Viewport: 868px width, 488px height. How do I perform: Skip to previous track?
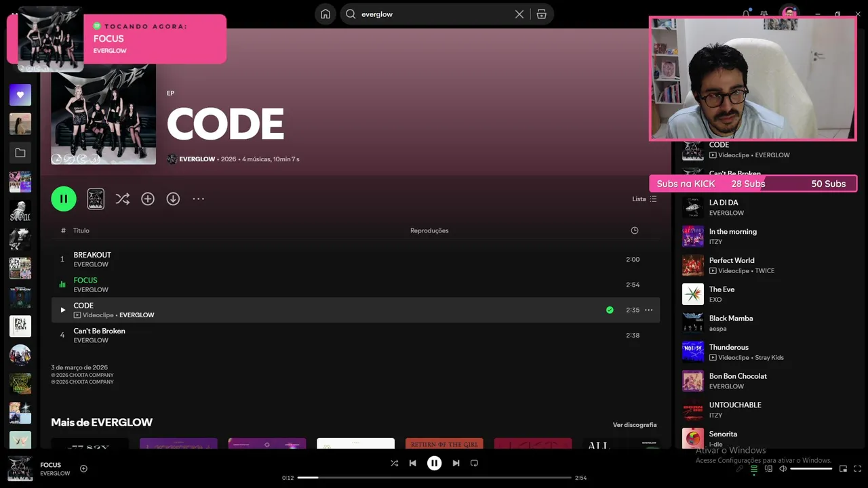[412, 463]
